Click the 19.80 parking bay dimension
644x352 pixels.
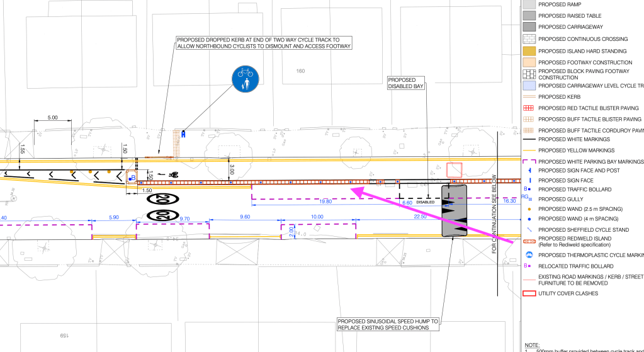[325, 202]
